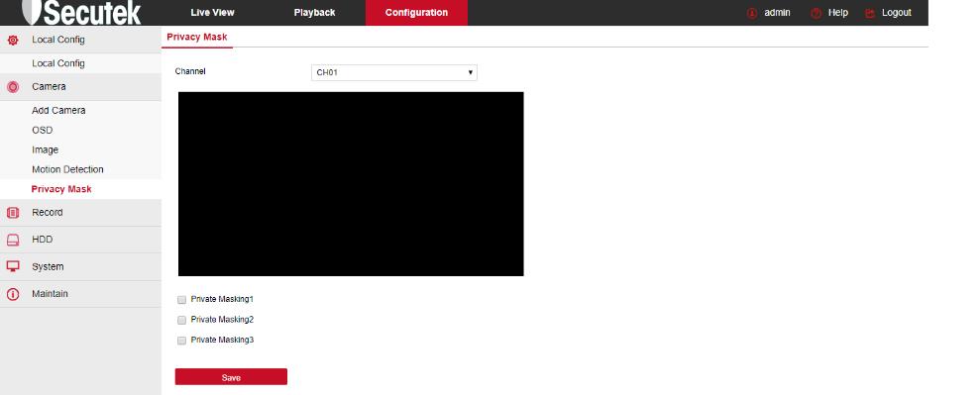The image size is (980, 395).
Task: Check the Private Masking3 checkbox
Action: 182,341
